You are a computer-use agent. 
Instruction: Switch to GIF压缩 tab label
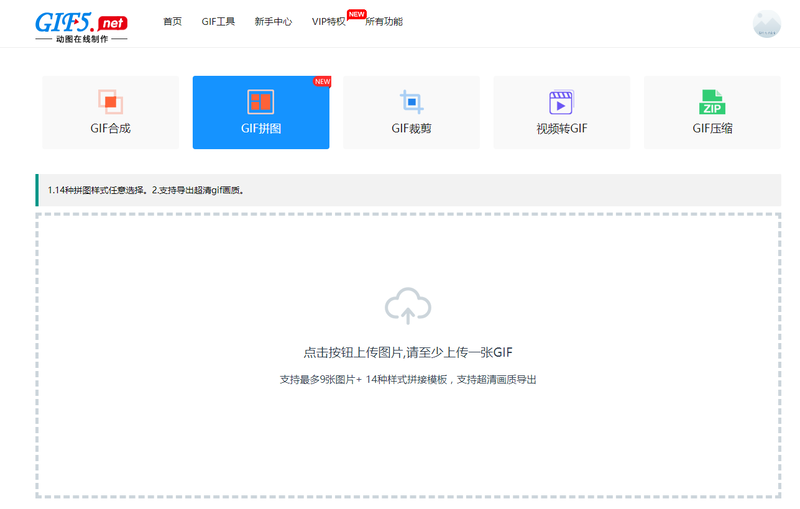[x=712, y=129]
